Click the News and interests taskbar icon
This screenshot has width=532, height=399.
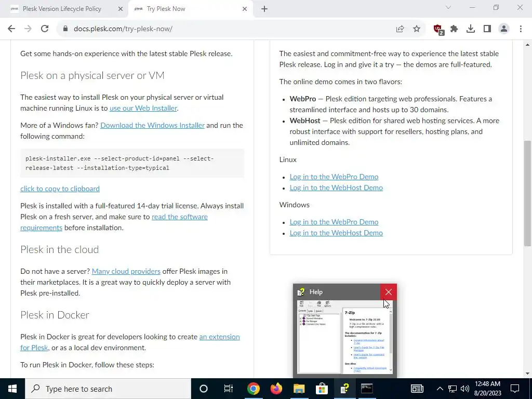pos(417,389)
